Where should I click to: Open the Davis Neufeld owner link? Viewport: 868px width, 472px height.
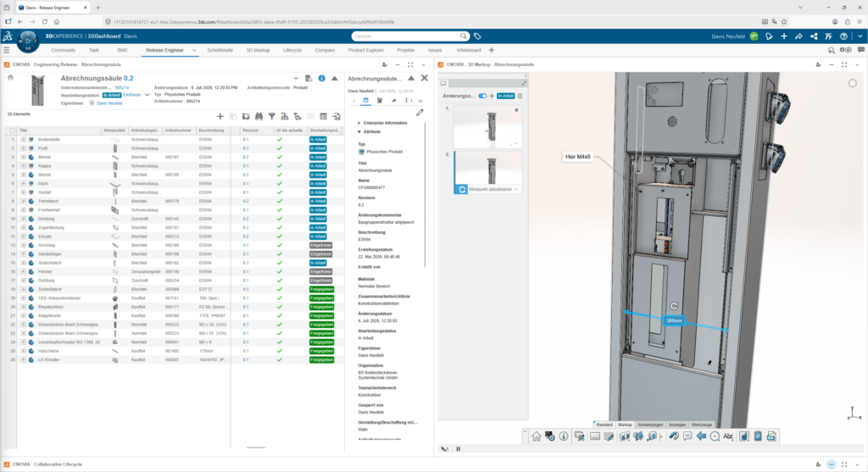tap(109, 103)
